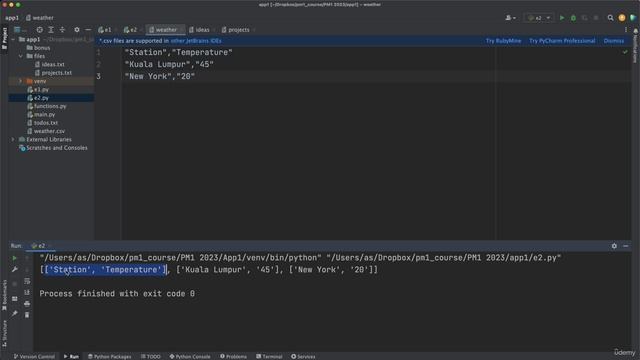Click the JetBrains toolbox icon in top-right corner

point(633,18)
